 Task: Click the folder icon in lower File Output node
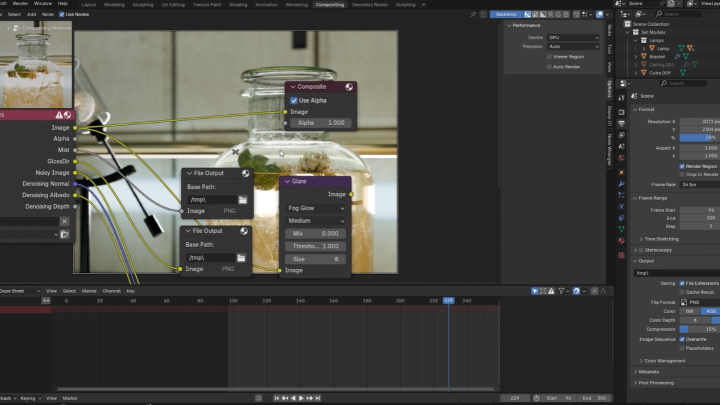241,258
